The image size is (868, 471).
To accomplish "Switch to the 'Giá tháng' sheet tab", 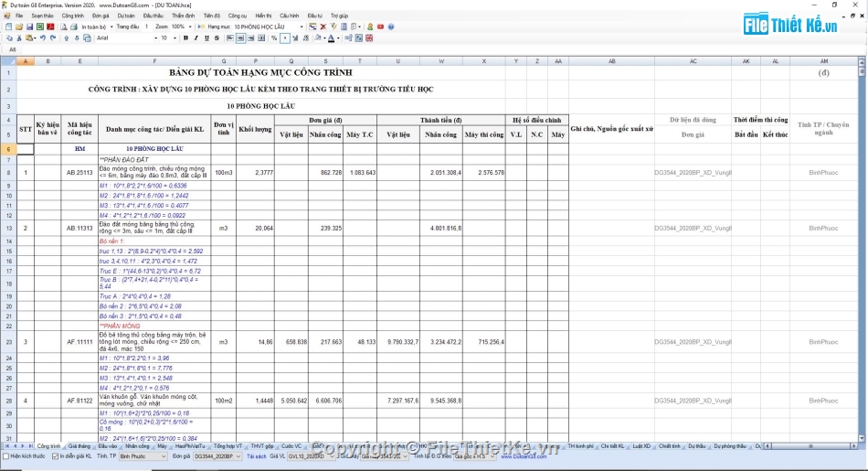I will (x=79, y=446).
